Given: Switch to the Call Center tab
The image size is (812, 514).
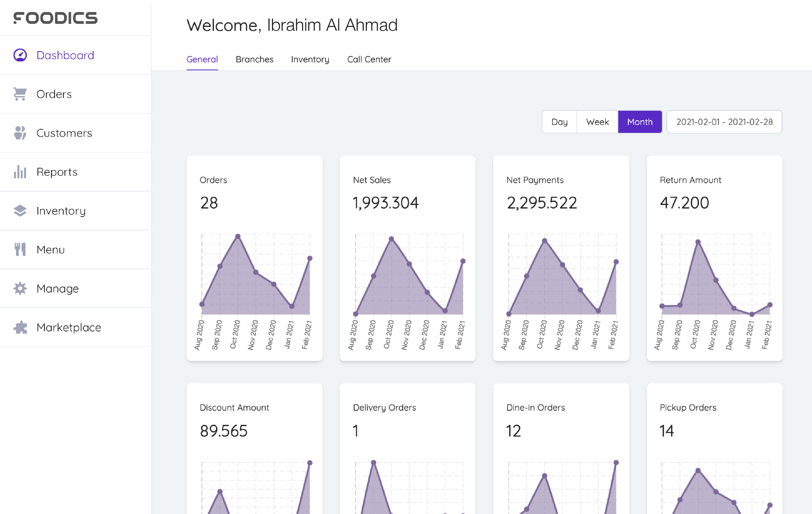Looking at the screenshot, I should [369, 59].
